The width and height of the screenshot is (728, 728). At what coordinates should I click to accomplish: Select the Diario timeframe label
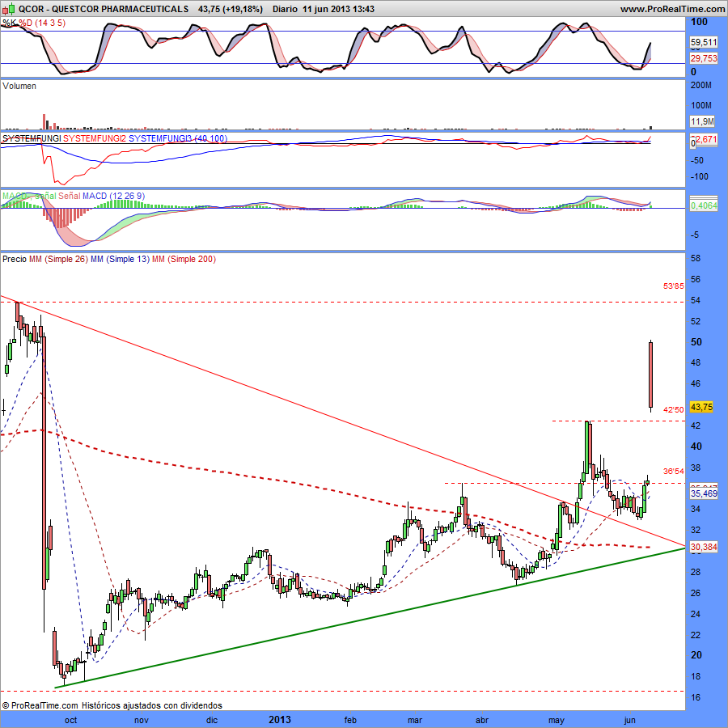[x=285, y=9]
